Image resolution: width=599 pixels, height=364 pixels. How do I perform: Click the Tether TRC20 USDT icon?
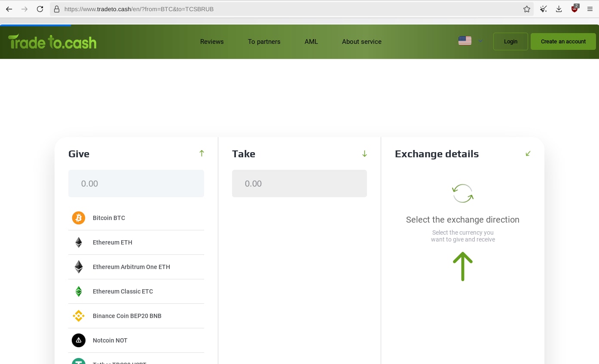click(78, 362)
